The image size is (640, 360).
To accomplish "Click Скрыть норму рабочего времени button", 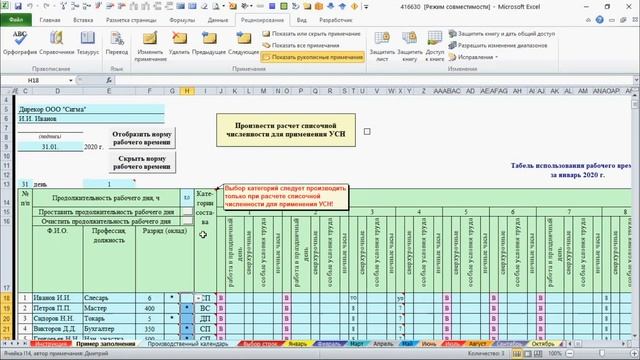I will [x=142, y=162].
